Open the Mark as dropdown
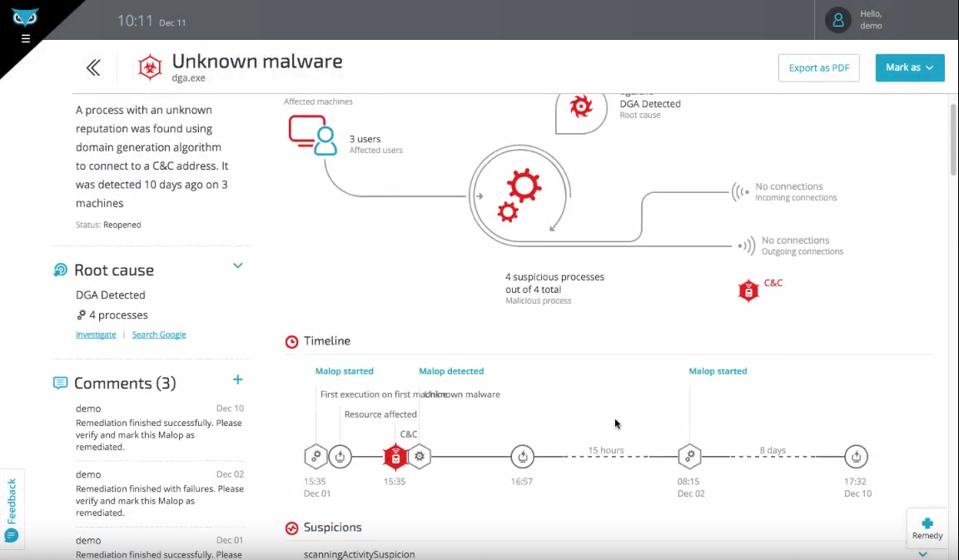 pyautogui.click(x=909, y=67)
